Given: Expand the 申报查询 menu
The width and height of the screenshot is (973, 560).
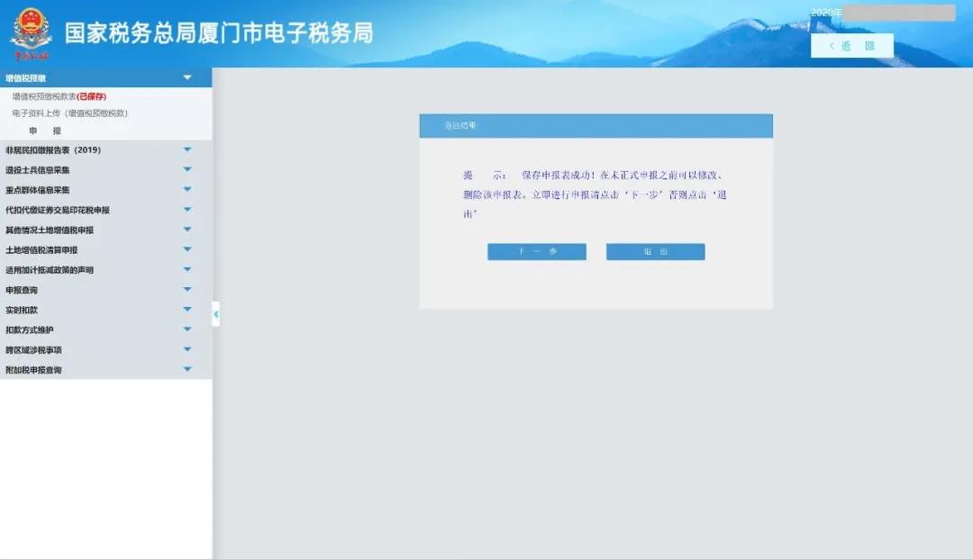Looking at the screenshot, I should pyautogui.click(x=187, y=289).
